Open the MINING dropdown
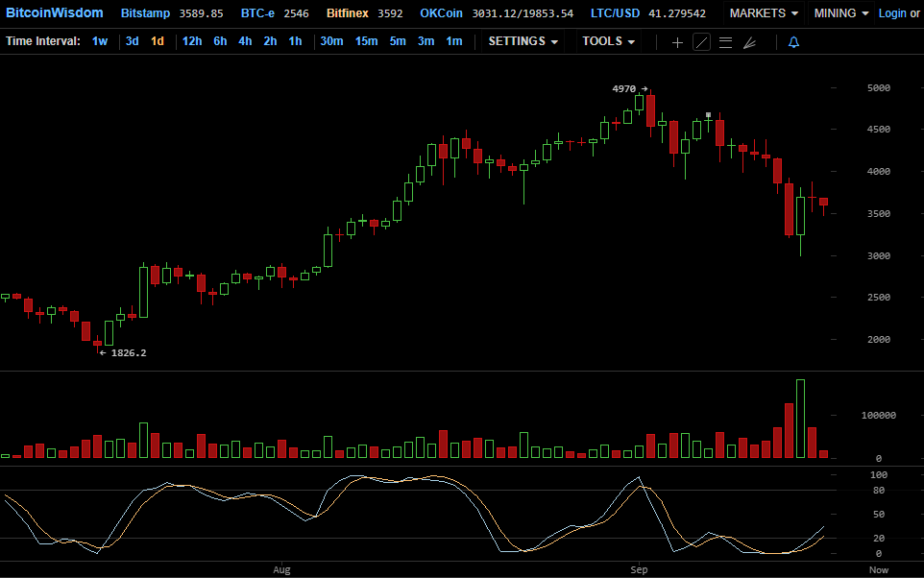Viewport: 924px width, 578px height. click(841, 13)
